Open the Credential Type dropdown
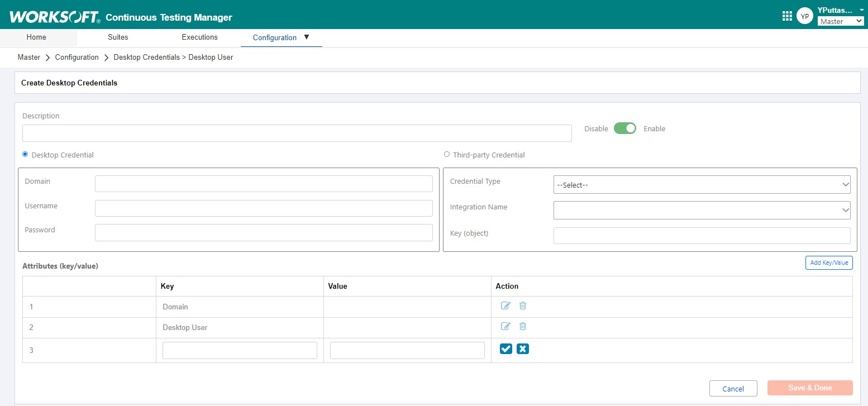The height and width of the screenshot is (406, 868). pyautogui.click(x=702, y=185)
